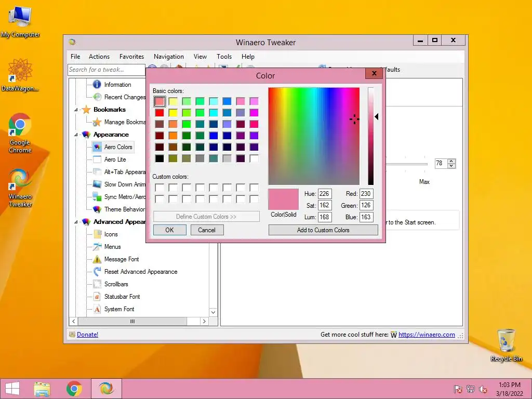The height and width of the screenshot is (399, 532).
Task: Confirm color with OK button
Action: (x=170, y=230)
